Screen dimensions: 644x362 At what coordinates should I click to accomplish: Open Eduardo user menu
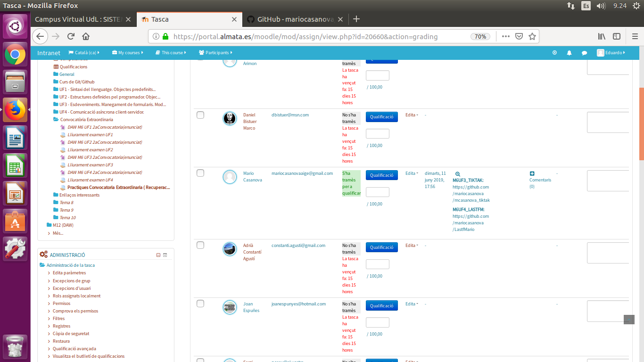(611, 53)
